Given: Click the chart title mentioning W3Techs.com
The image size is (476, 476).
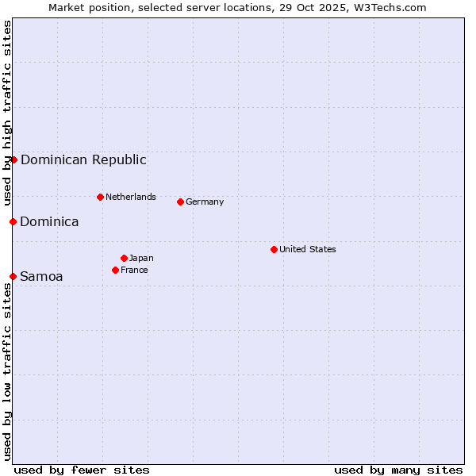Looking at the screenshot, I should click(237, 8).
